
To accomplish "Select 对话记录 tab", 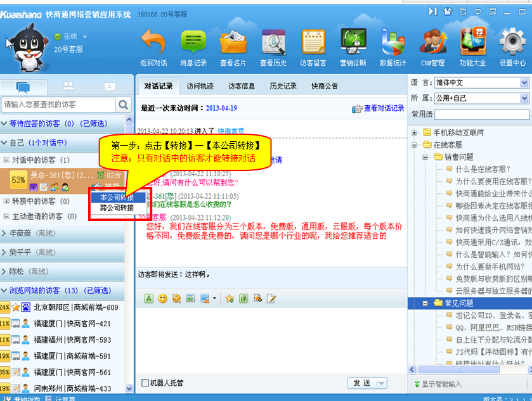I will tap(159, 86).
